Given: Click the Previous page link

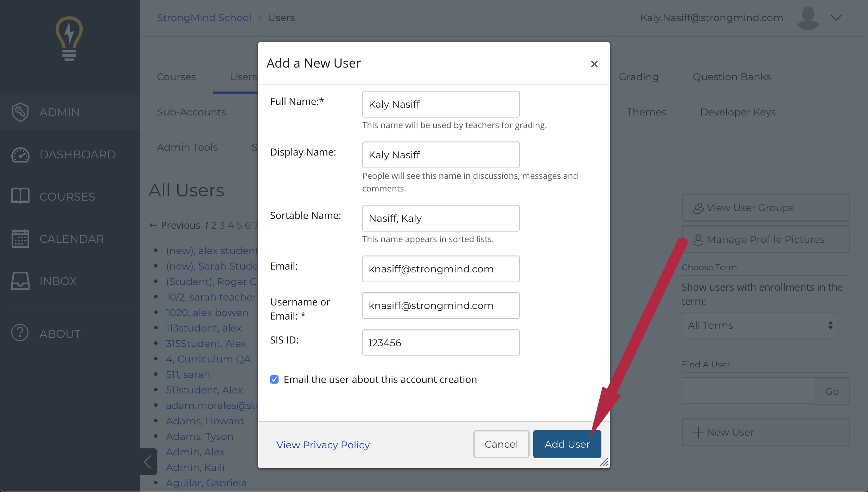Looking at the screenshot, I should pyautogui.click(x=175, y=225).
